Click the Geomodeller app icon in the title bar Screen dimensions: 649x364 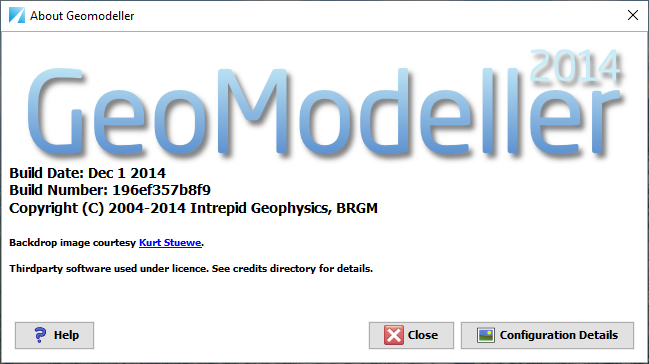(17, 16)
